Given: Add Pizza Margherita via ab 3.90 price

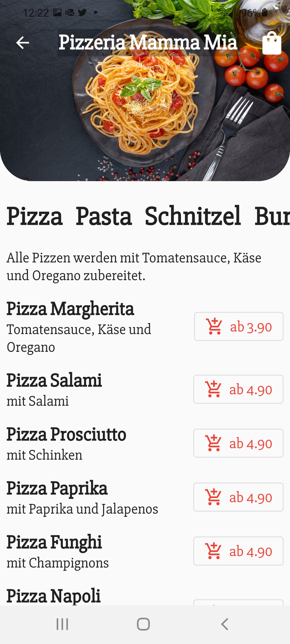Looking at the screenshot, I should click(x=251, y=327).
